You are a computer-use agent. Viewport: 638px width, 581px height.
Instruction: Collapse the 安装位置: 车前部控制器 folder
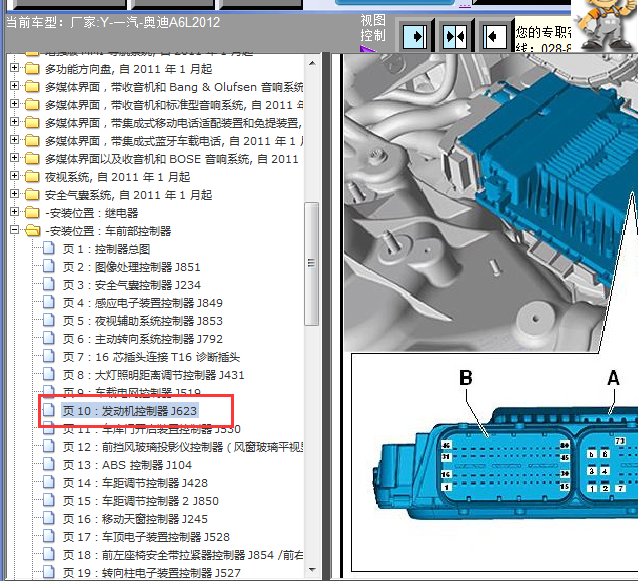click(15, 231)
